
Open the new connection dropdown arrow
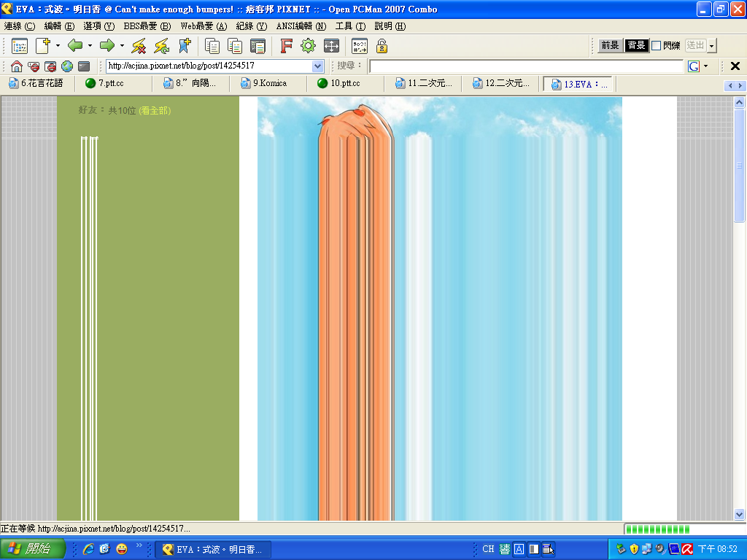[58, 46]
